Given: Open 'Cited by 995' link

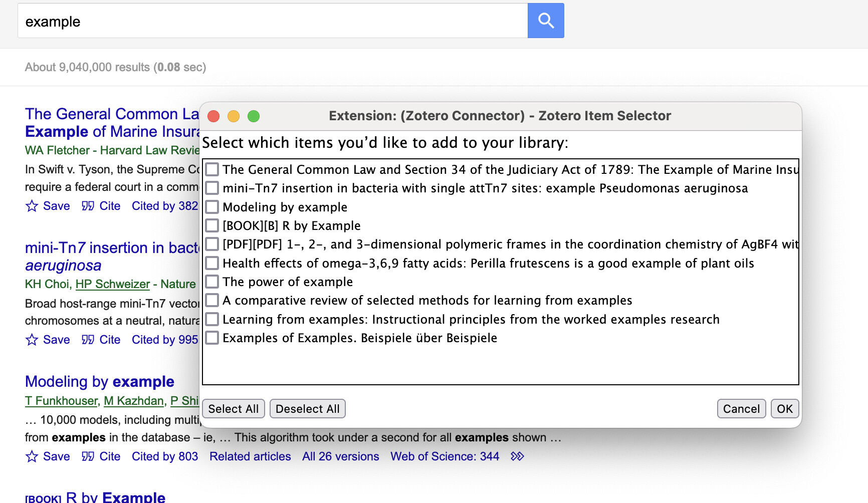Looking at the screenshot, I should (165, 340).
